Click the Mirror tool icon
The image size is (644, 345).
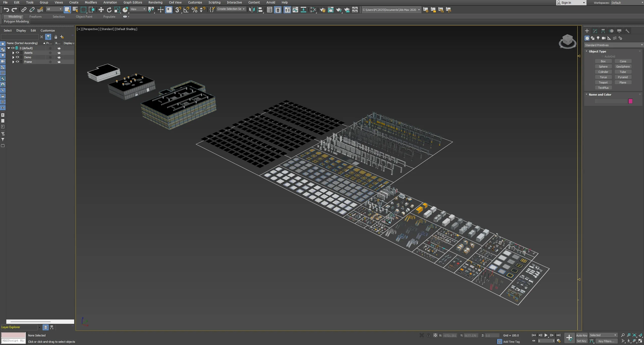(251, 10)
